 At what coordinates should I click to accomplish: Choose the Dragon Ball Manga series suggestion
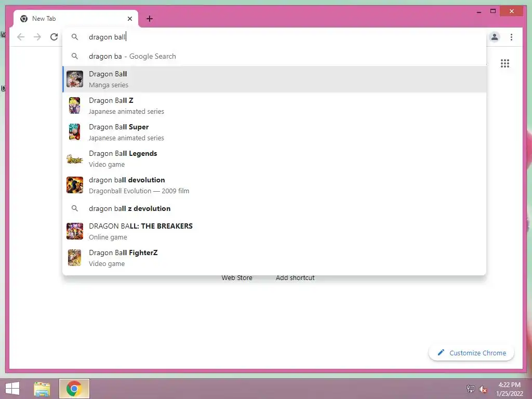point(274,79)
